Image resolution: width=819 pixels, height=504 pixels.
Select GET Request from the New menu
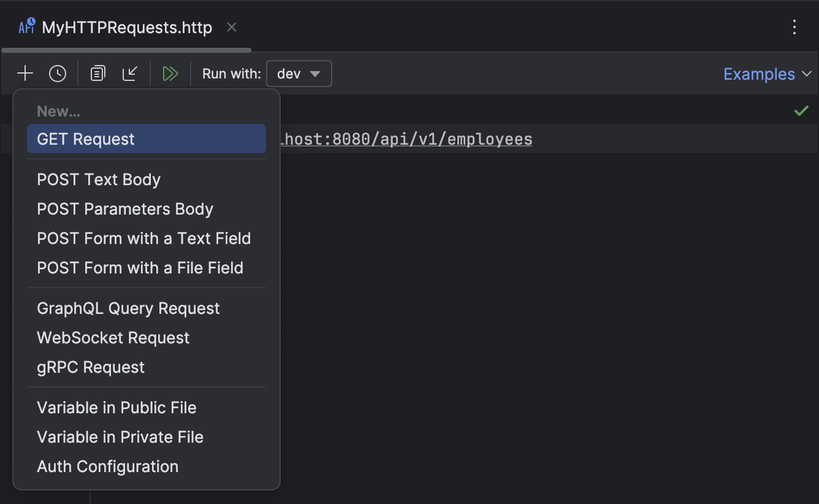coord(86,139)
